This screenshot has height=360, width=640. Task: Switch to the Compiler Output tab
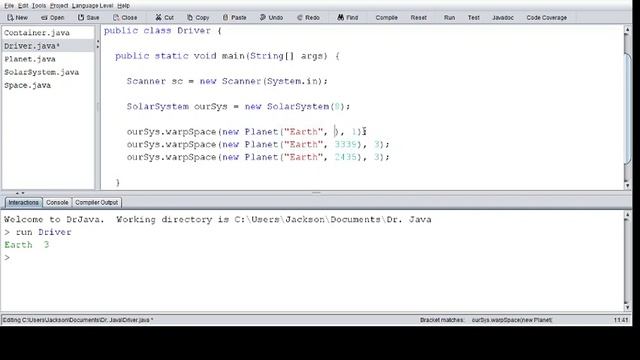[96, 202]
